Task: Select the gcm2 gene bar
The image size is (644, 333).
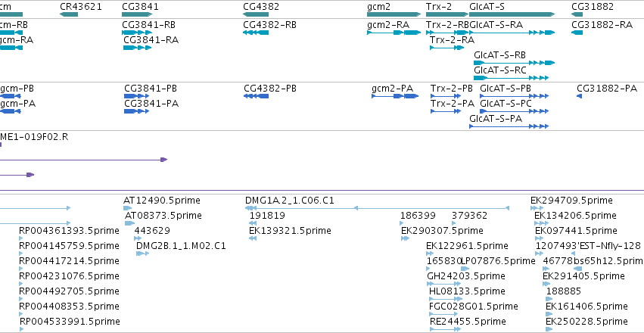Action: (x=394, y=14)
